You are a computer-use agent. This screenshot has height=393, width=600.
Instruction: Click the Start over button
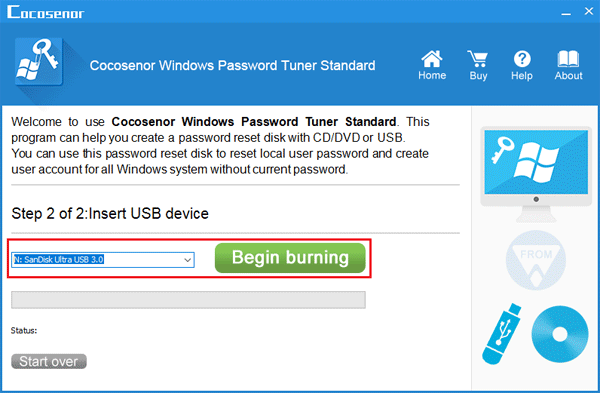(x=49, y=361)
